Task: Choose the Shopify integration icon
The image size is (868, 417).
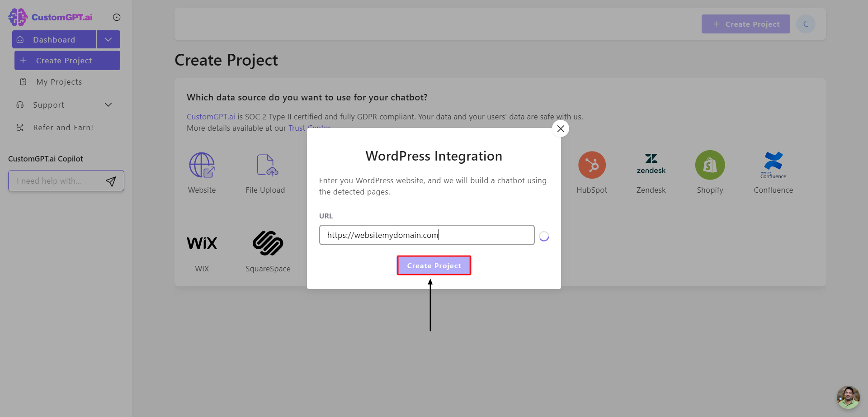Action: pyautogui.click(x=710, y=165)
